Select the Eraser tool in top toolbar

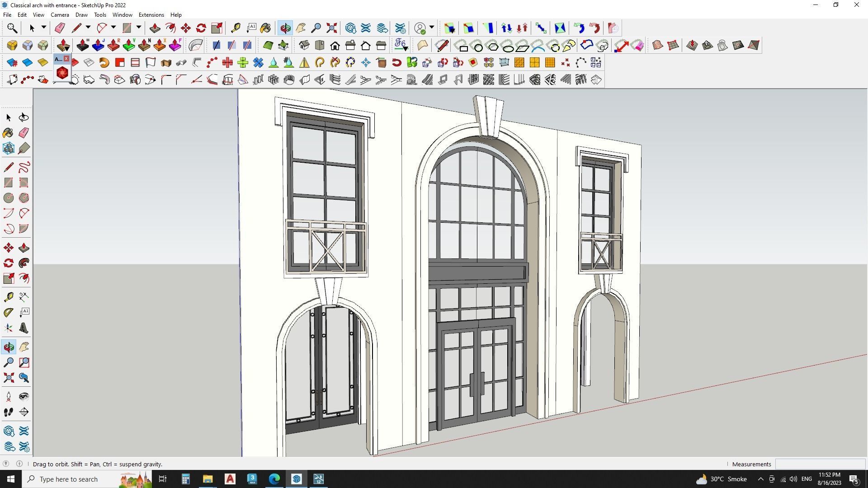[60, 28]
